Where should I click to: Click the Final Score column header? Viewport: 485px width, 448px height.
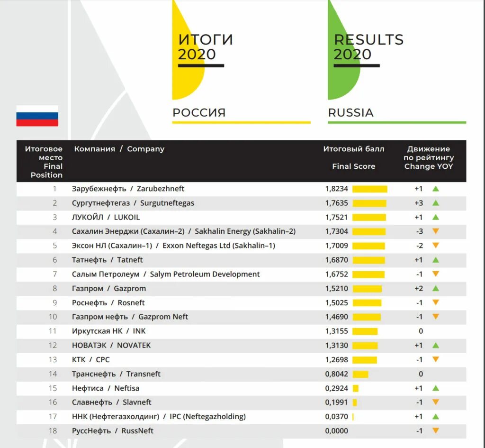353,166
